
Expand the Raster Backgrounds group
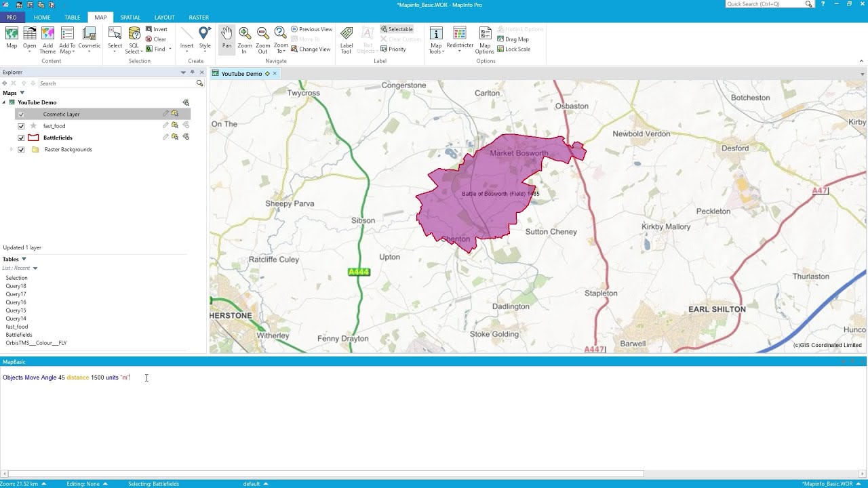12,149
